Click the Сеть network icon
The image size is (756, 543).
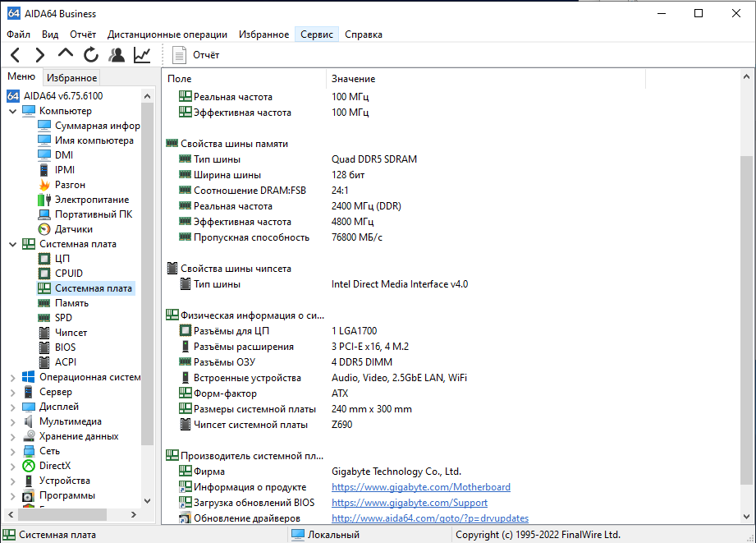29,451
